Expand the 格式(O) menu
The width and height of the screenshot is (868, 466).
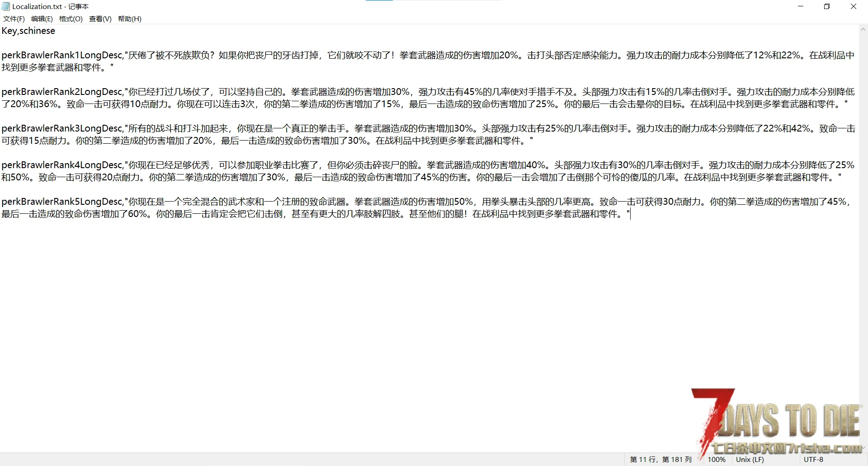point(71,19)
